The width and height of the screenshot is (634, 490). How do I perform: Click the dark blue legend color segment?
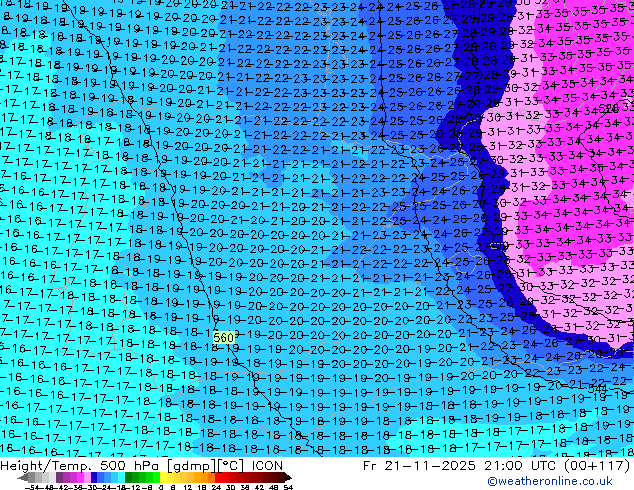[94, 477]
